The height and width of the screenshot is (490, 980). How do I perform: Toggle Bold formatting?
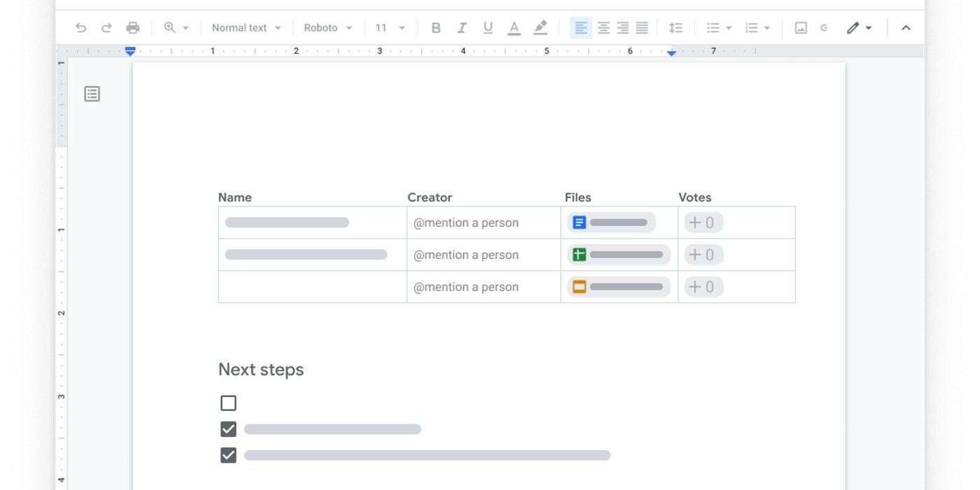click(x=435, y=28)
